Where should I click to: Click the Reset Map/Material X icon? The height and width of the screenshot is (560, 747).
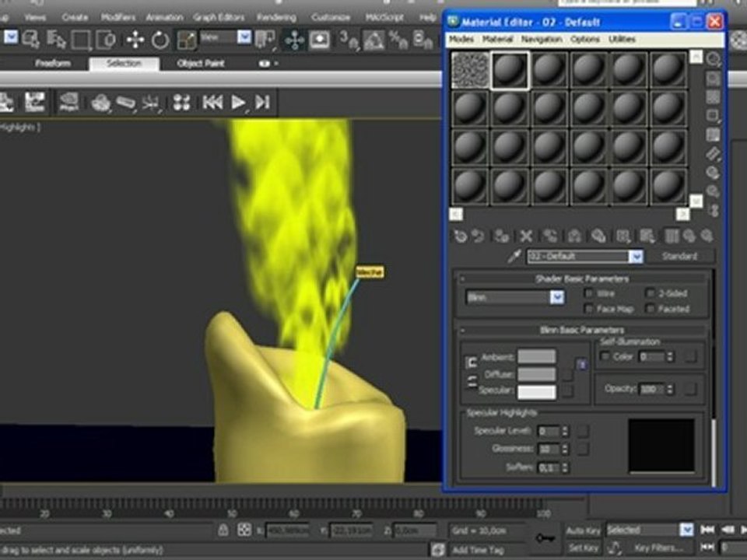526,236
